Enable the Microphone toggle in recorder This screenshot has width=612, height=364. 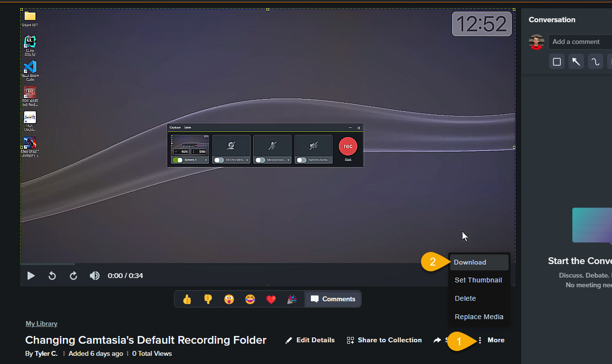pos(261,160)
